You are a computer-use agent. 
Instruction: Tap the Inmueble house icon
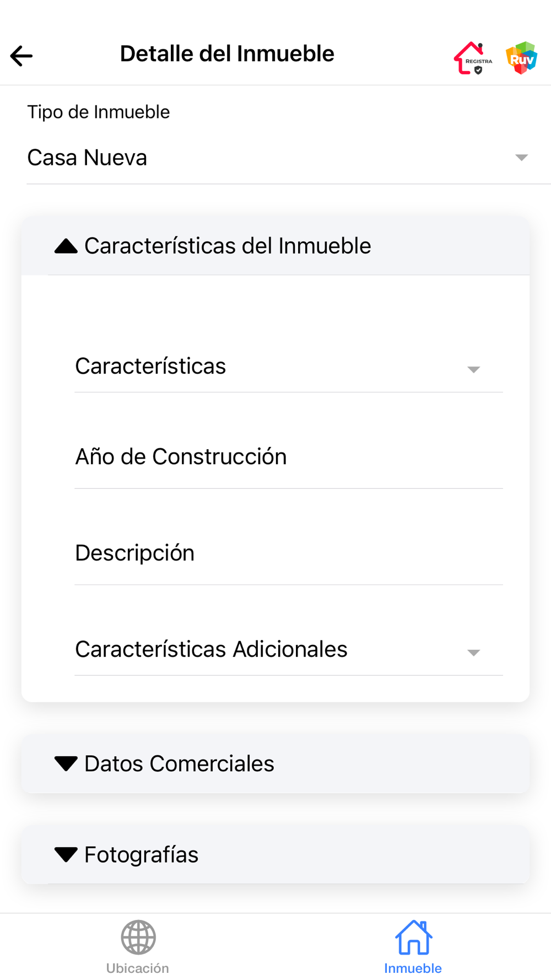(413, 937)
